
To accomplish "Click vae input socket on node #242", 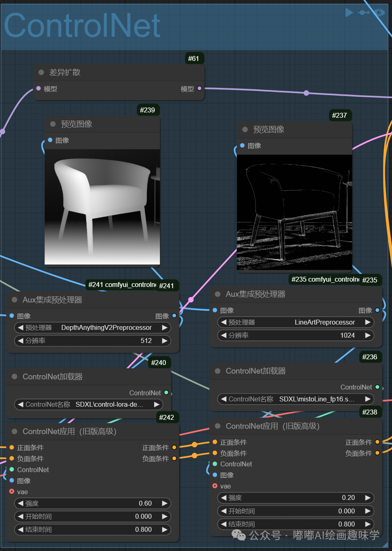I will (x=12, y=491).
